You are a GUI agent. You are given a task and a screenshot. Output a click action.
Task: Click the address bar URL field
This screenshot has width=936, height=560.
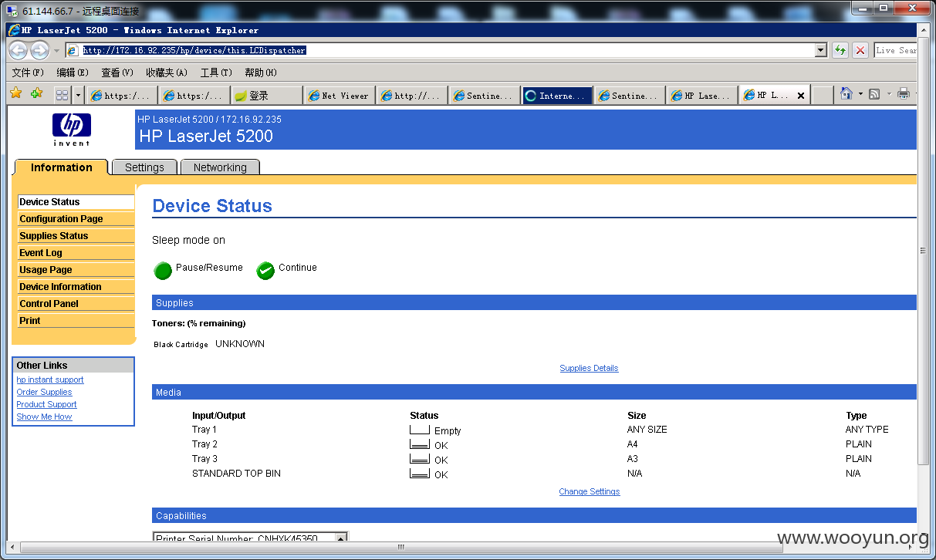point(446,50)
